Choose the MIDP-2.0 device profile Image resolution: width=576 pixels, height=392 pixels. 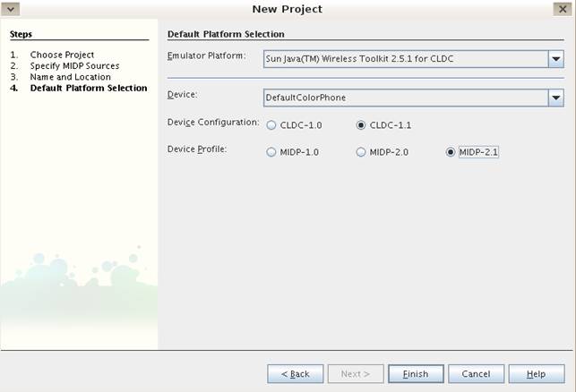pyautogui.click(x=361, y=152)
